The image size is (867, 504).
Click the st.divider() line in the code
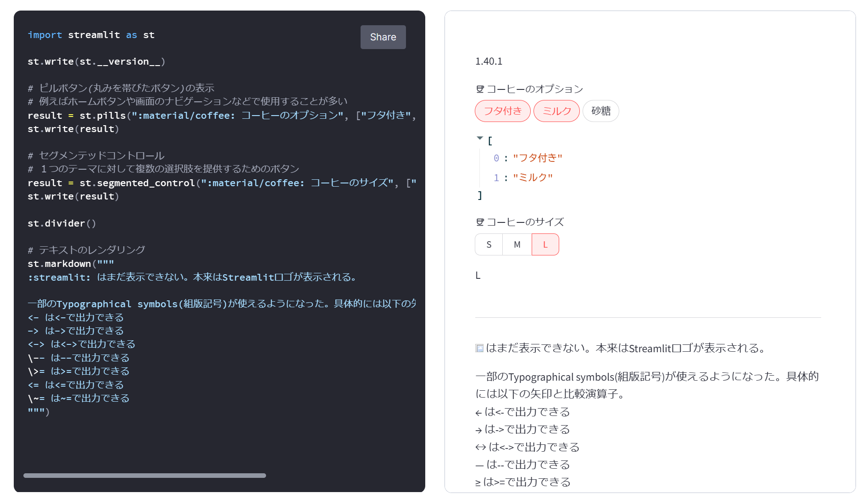pyautogui.click(x=61, y=223)
